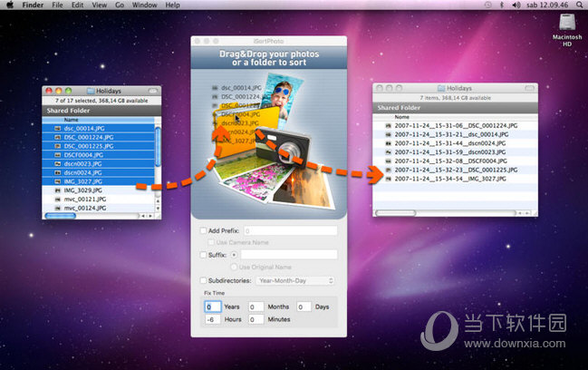
Task: Click the Days input field
Action: 304,307
